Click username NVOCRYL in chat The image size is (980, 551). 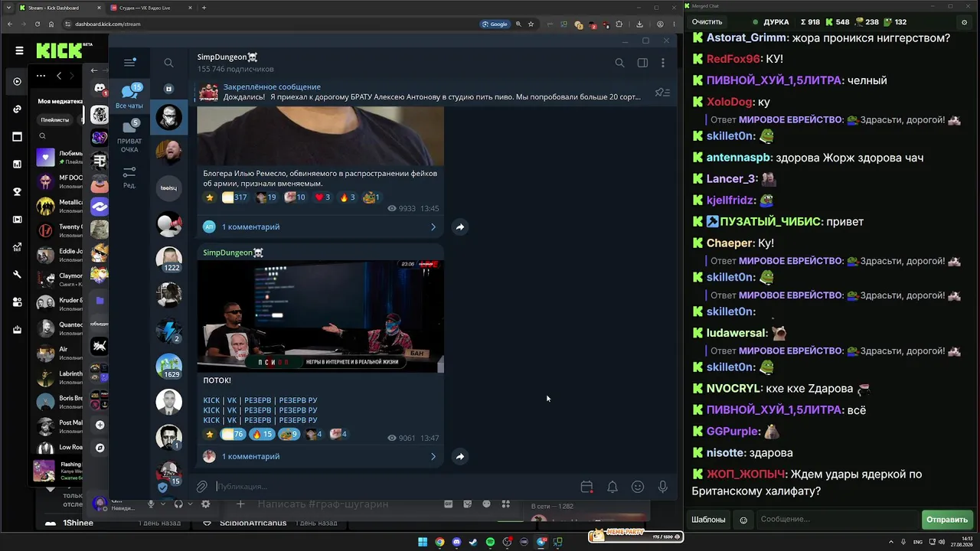(735, 388)
